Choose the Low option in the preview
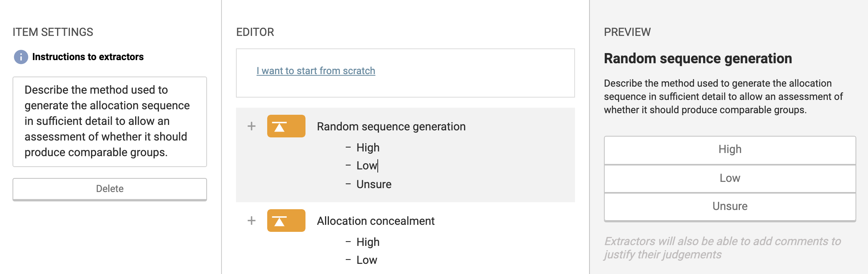The height and width of the screenshot is (274, 868). tap(729, 178)
